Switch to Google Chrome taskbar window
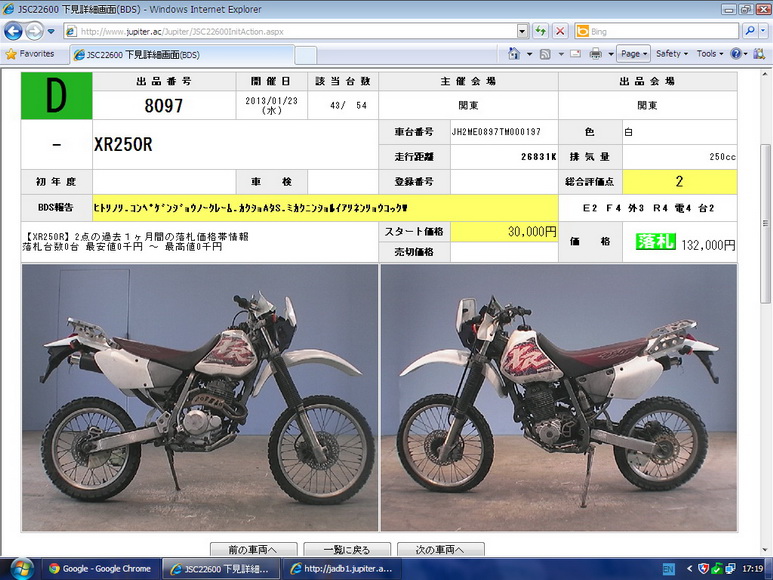Viewport: 773px width, 580px height. [100, 569]
